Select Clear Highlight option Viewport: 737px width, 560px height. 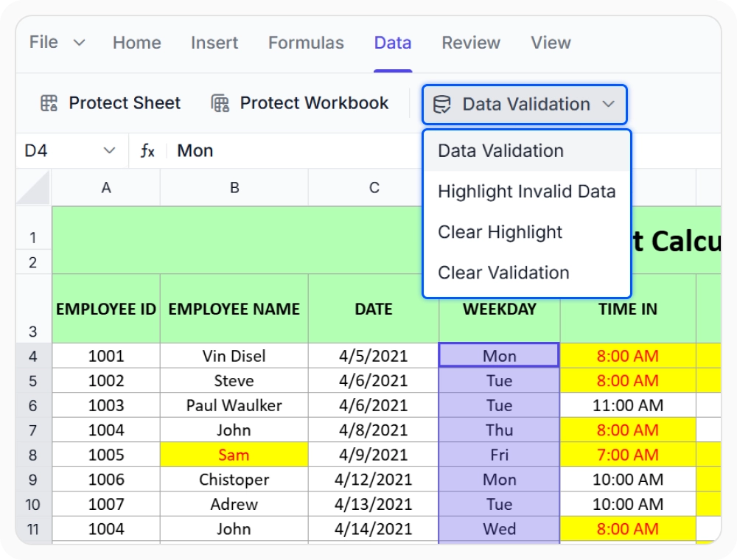tap(527, 232)
